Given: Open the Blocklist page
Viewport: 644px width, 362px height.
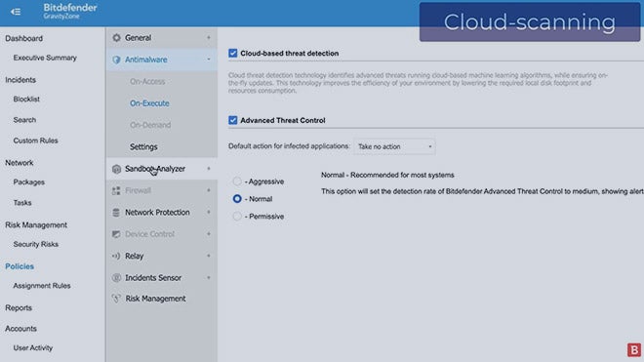Looking at the screenshot, I should coord(26,99).
